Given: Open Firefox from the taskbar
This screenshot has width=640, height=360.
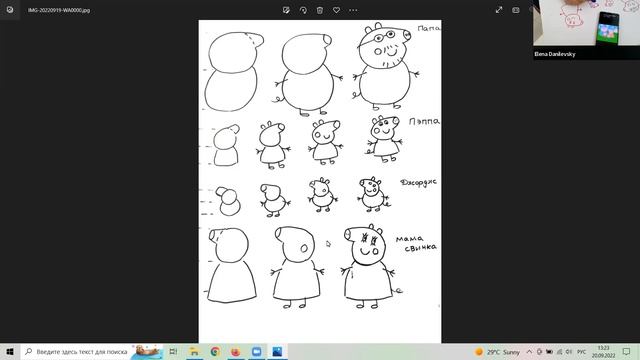Looking at the screenshot, I should 236,351.
